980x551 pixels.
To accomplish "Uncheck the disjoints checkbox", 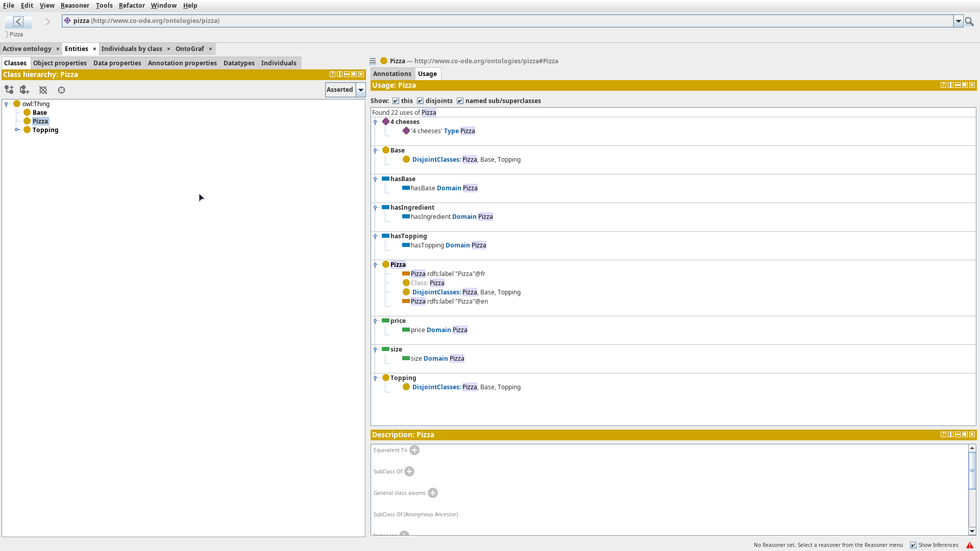I will point(421,101).
